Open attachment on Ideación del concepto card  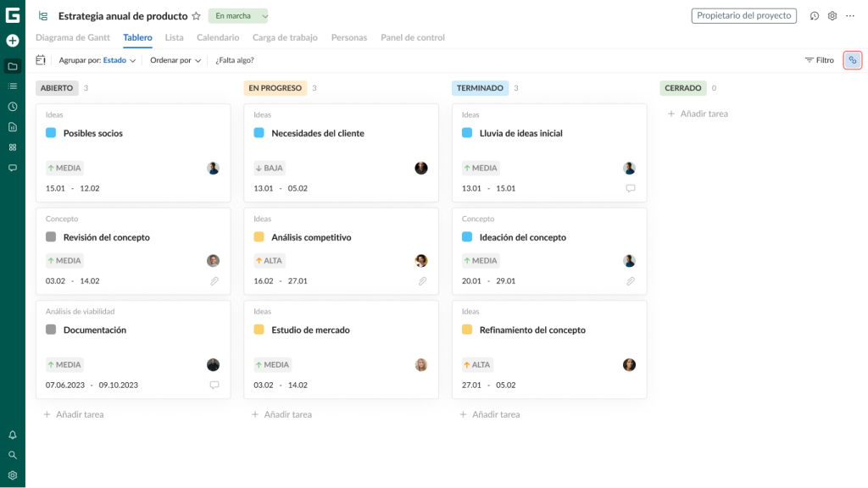(x=631, y=281)
